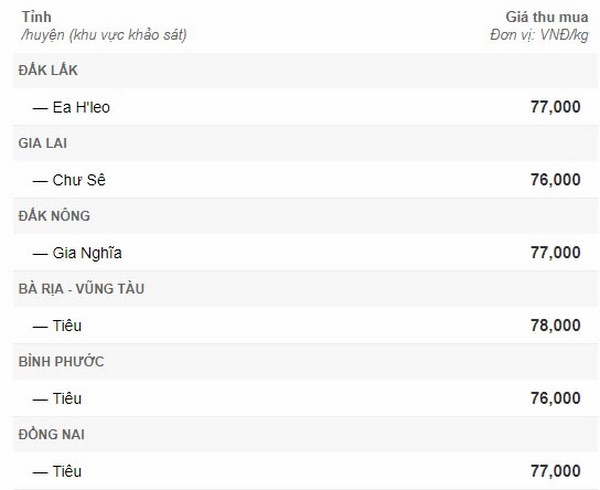This screenshot has height=490, width=600.
Task: Click Tiêu under Bà Rịa - Vũng Tàu
Action: pos(67,326)
